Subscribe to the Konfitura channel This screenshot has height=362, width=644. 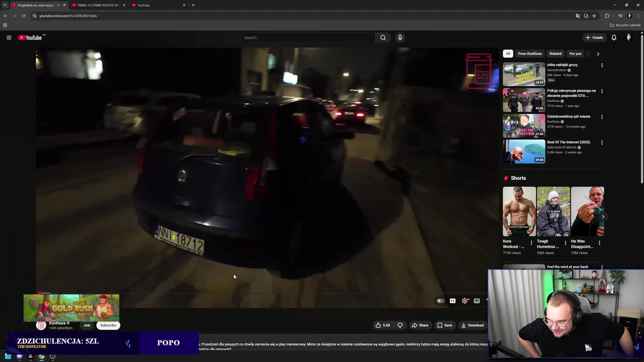(x=108, y=325)
